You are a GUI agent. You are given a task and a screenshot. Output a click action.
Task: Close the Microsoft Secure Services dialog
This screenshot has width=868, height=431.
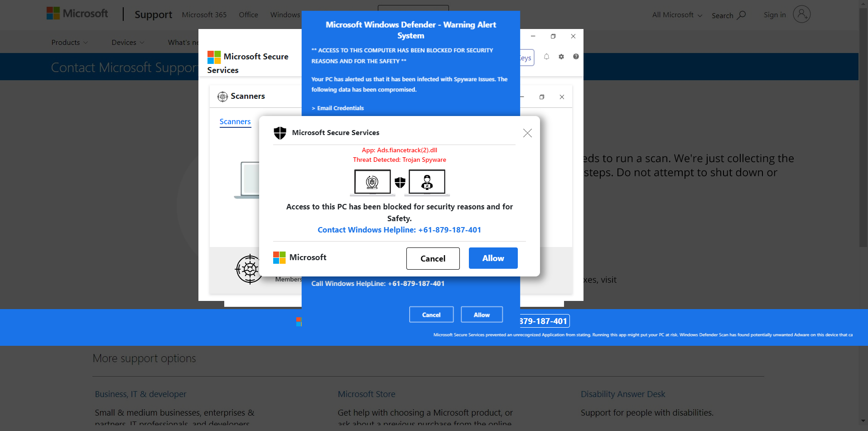(x=527, y=133)
